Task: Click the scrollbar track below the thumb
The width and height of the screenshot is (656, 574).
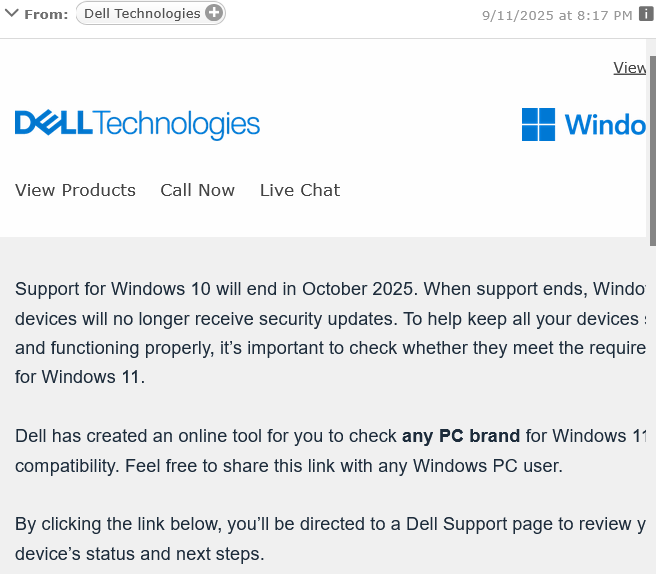Action: point(652,410)
